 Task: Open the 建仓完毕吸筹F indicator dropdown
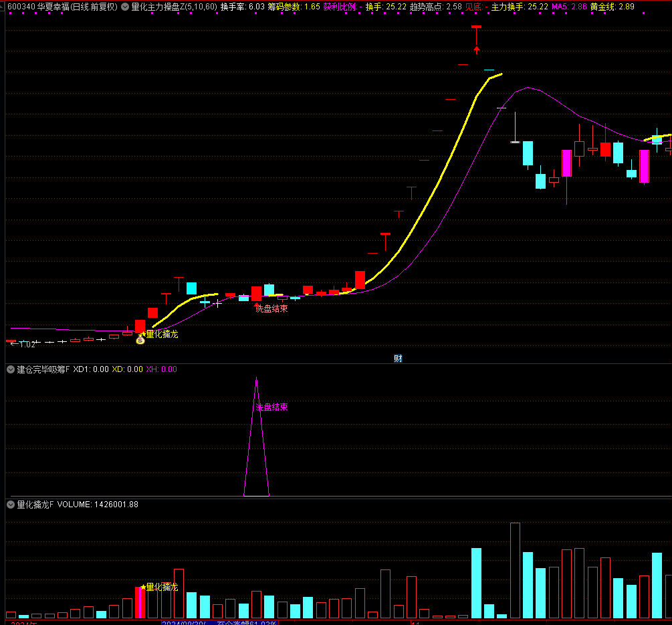(11, 369)
